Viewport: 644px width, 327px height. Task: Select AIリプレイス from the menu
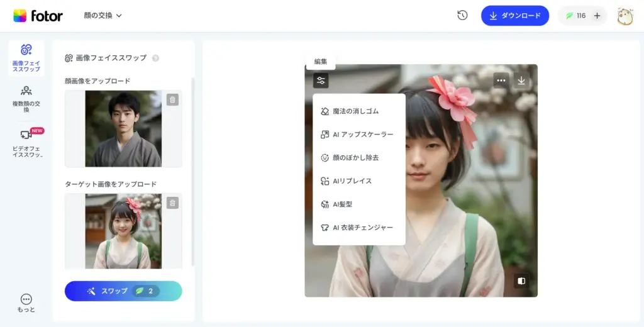[359, 180]
